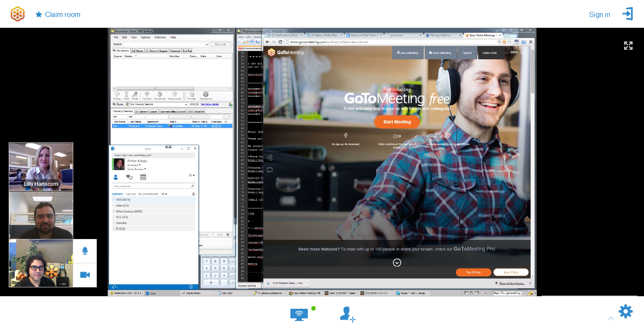The width and height of the screenshot is (644, 331).
Task: Click the sign-in door arrow icon
Action: (627, 14)
